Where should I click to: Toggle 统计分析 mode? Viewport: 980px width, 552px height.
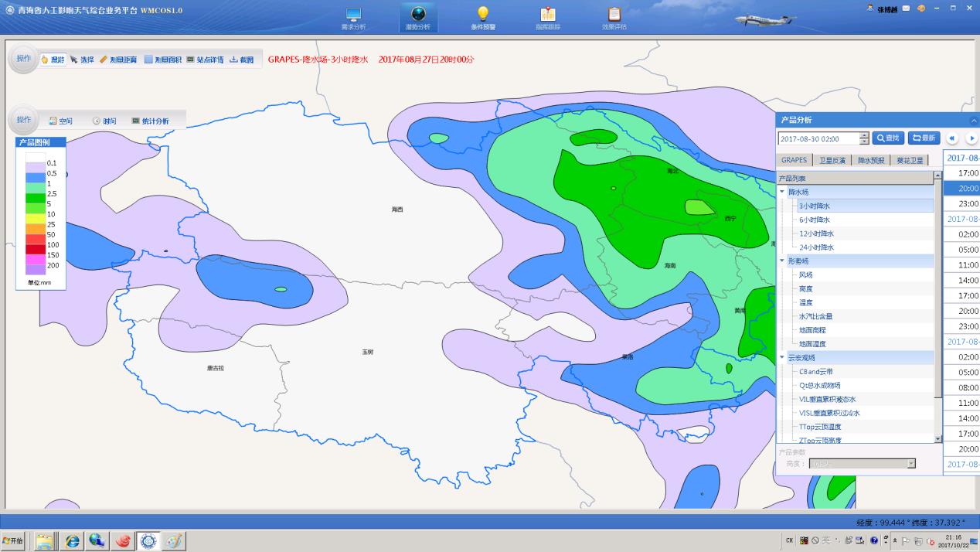point(150,121)
